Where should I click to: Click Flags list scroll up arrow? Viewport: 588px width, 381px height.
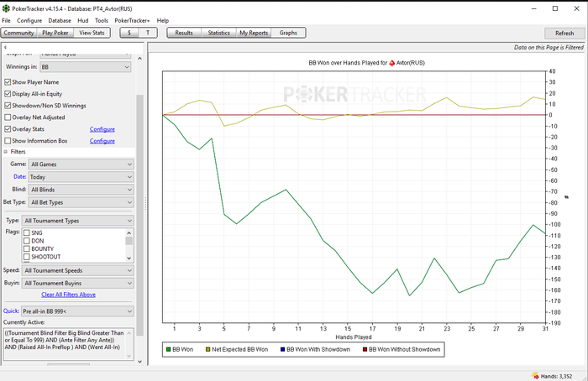[129, 232]
